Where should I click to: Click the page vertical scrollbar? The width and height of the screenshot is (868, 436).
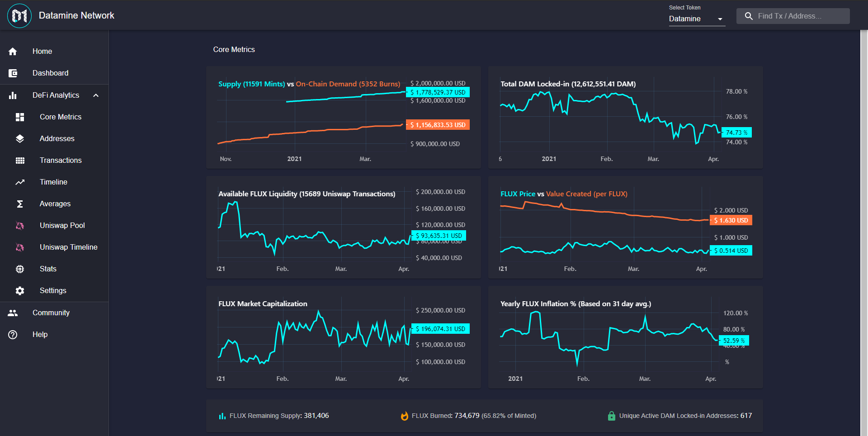[864, 233]
